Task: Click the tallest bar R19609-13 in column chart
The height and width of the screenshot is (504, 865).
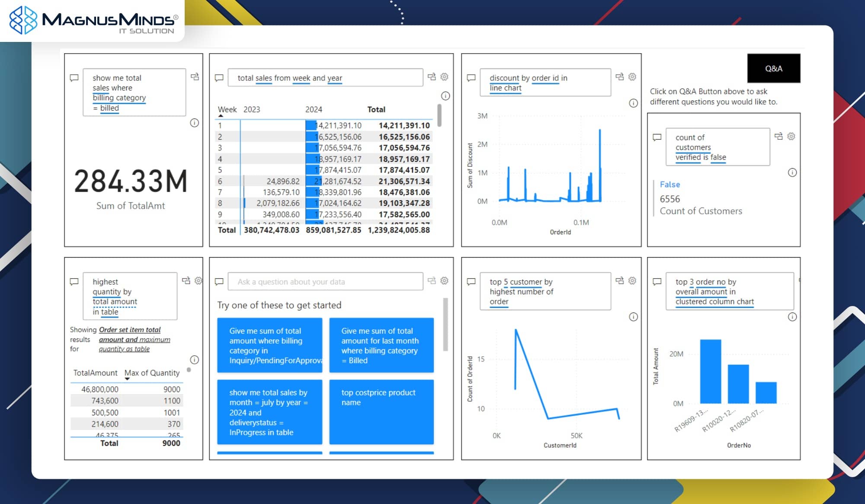Action: click(711, 372)
